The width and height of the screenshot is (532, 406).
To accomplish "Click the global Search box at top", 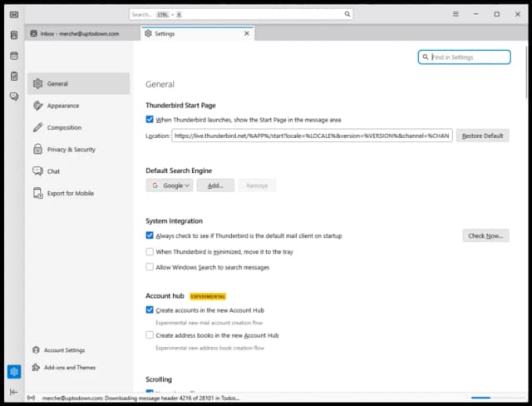I will pos(241,14).
